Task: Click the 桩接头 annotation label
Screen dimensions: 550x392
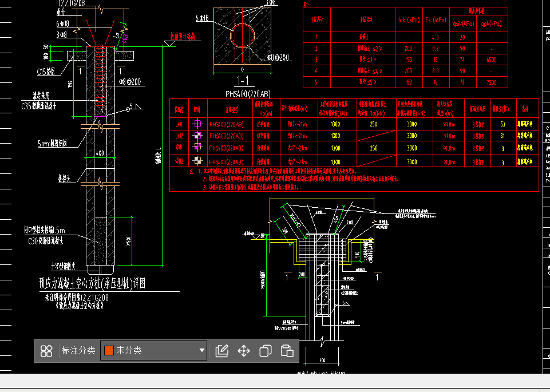Action: (x=64, y=179)
